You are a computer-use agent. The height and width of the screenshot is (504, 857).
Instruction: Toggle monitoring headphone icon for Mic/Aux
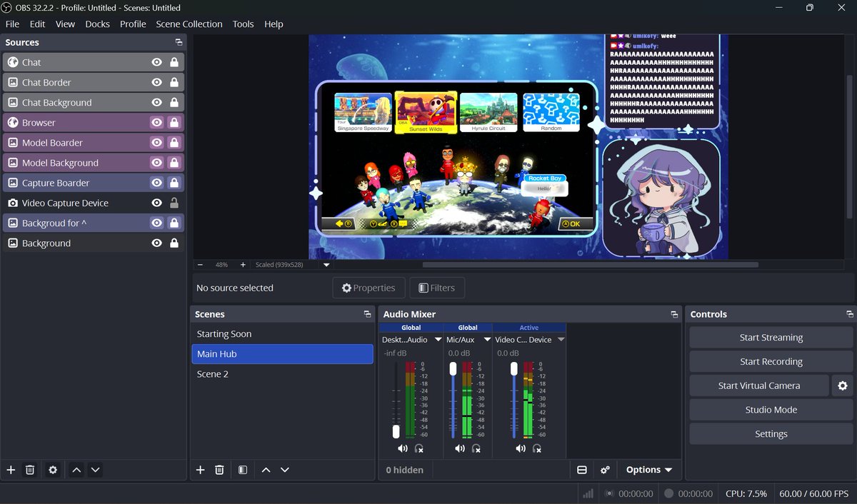click(476, 448)
